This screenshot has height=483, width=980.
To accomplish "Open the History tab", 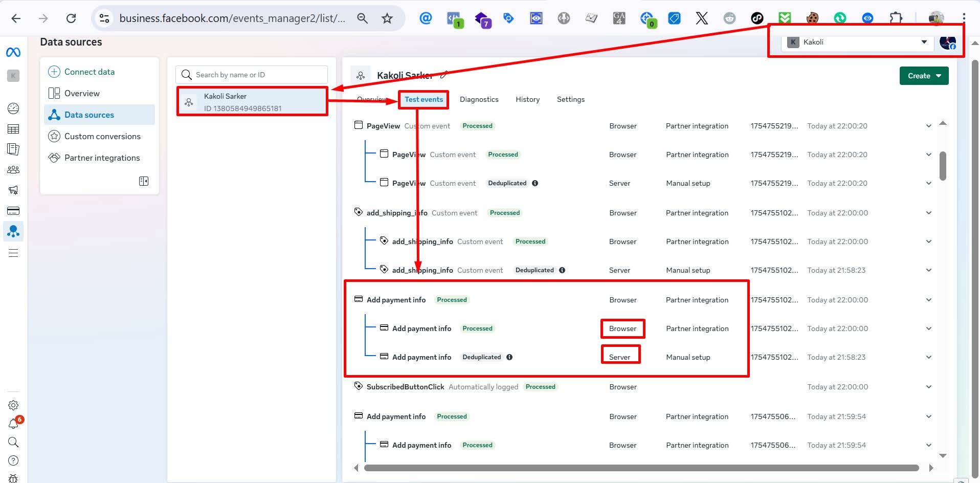I will coord(527,99).
